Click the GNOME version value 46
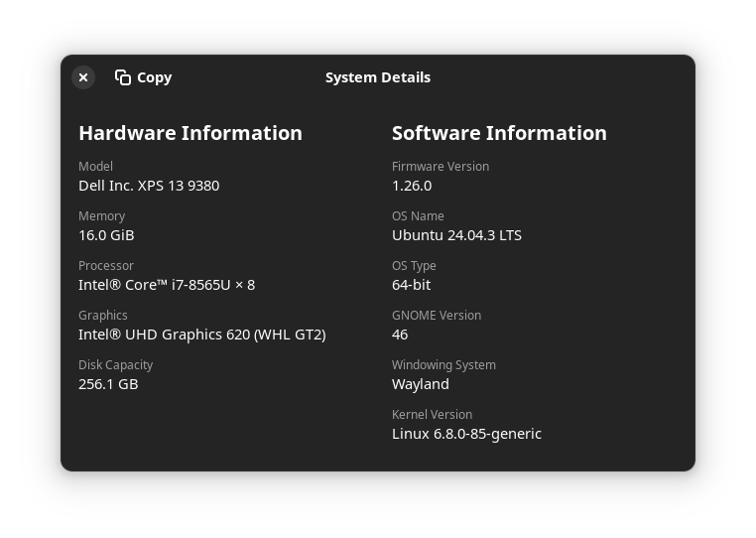This screenshot has height=538, width=756. [x=400, y=335]
